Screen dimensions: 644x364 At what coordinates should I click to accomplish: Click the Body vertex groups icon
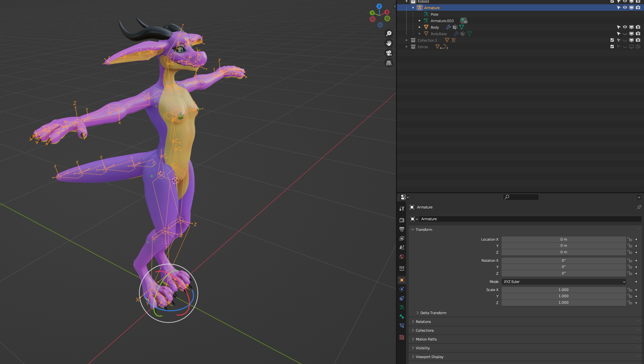[x=455, y=27]
